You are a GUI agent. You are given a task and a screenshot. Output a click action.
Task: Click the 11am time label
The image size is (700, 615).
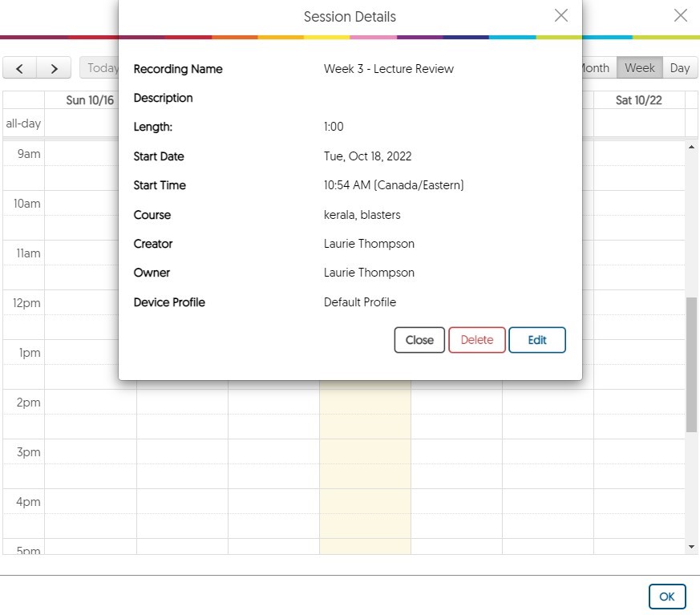28,253
